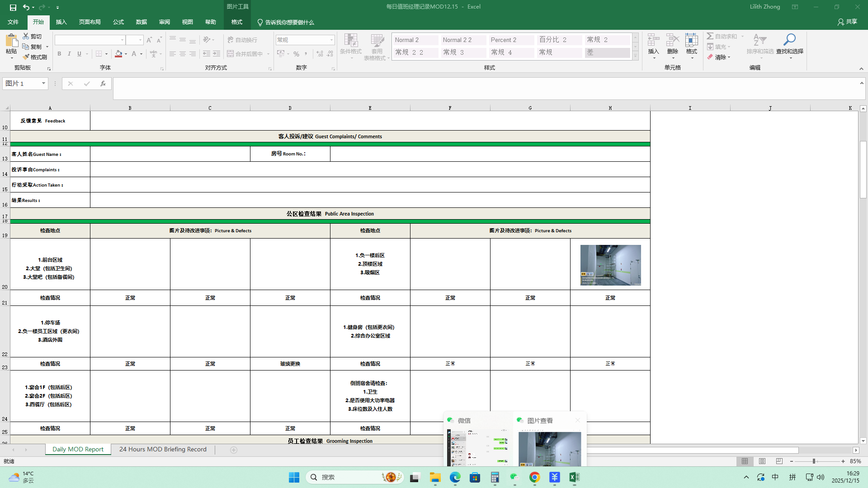This screenshot has height=488, width=868.
Task: Click Conditional Formatting icon
Action: [x=350, y=41]
